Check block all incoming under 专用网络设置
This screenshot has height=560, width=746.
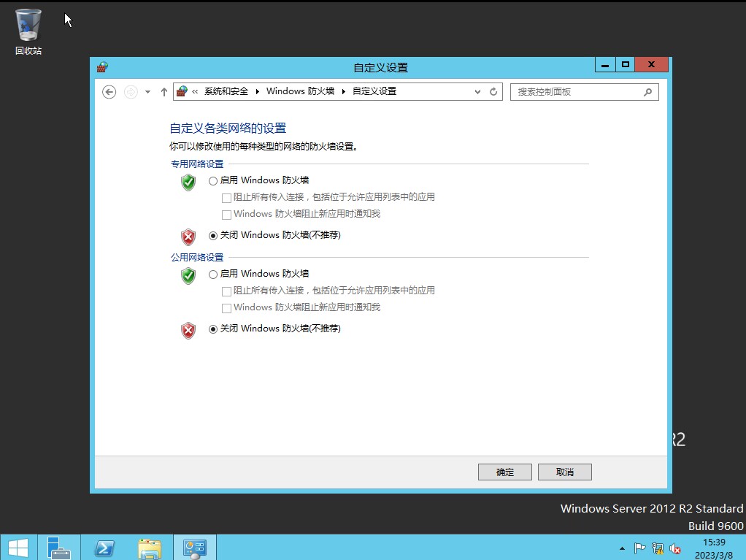226,197
